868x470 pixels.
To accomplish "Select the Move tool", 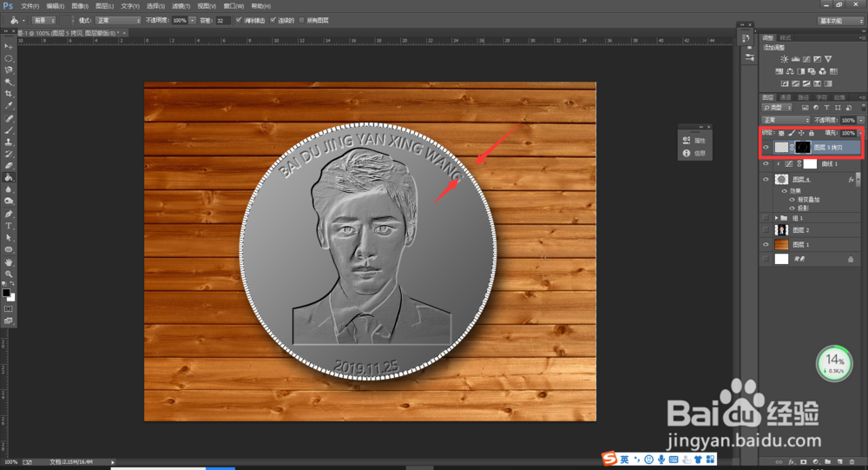I will 9,46.
